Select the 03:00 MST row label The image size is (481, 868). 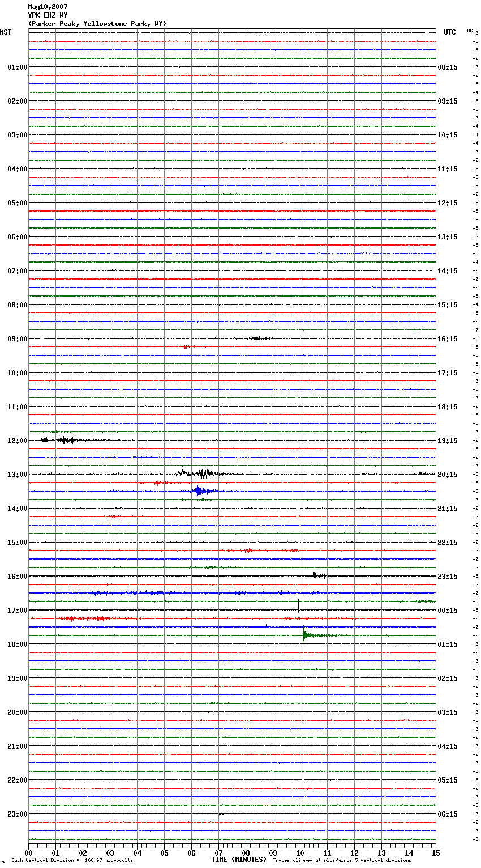(17, 135)
